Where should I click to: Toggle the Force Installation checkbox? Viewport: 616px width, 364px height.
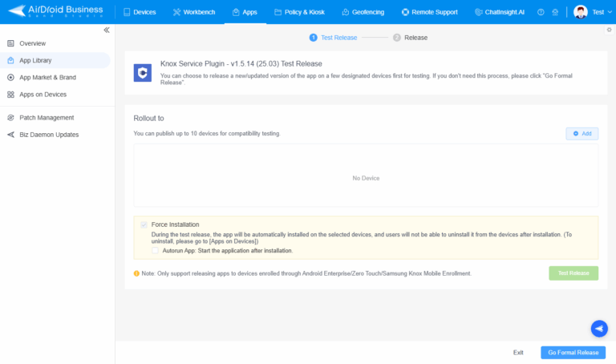pos(144,224)
